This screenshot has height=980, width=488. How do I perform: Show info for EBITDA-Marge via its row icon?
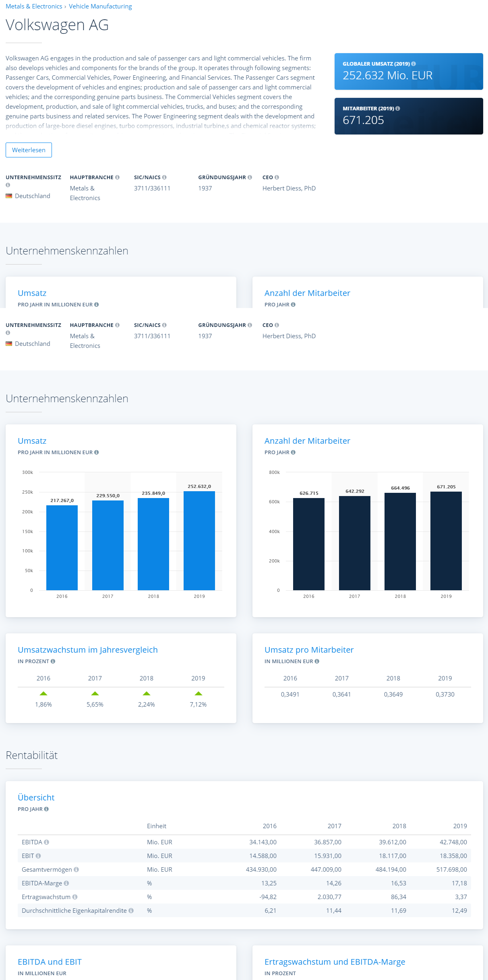(66, 883)
